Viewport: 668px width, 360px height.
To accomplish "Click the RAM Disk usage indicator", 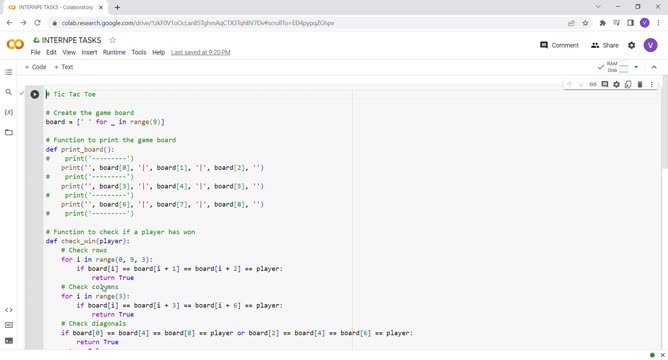I will pos(618,67).
